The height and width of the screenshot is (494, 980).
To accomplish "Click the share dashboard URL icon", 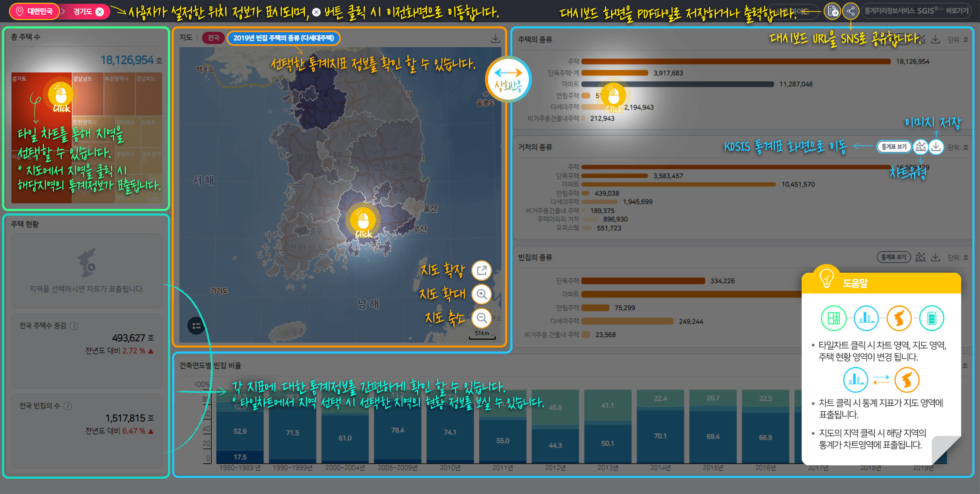I will point(851,11).
